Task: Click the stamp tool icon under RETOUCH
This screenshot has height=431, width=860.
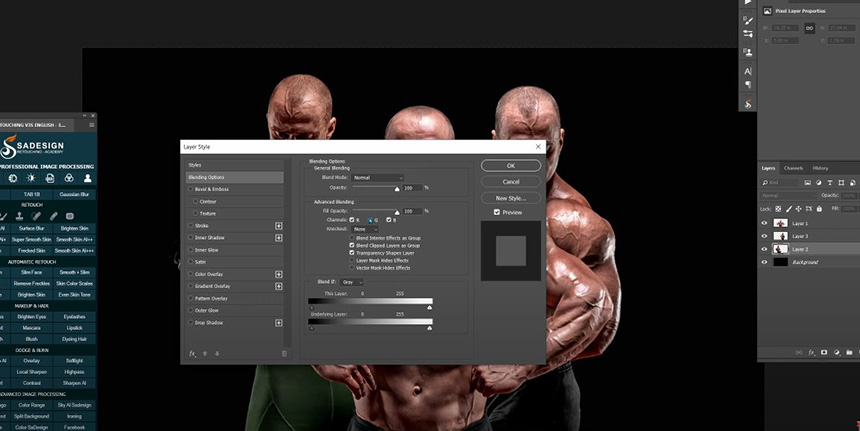Action: click(x=19, y=216)
